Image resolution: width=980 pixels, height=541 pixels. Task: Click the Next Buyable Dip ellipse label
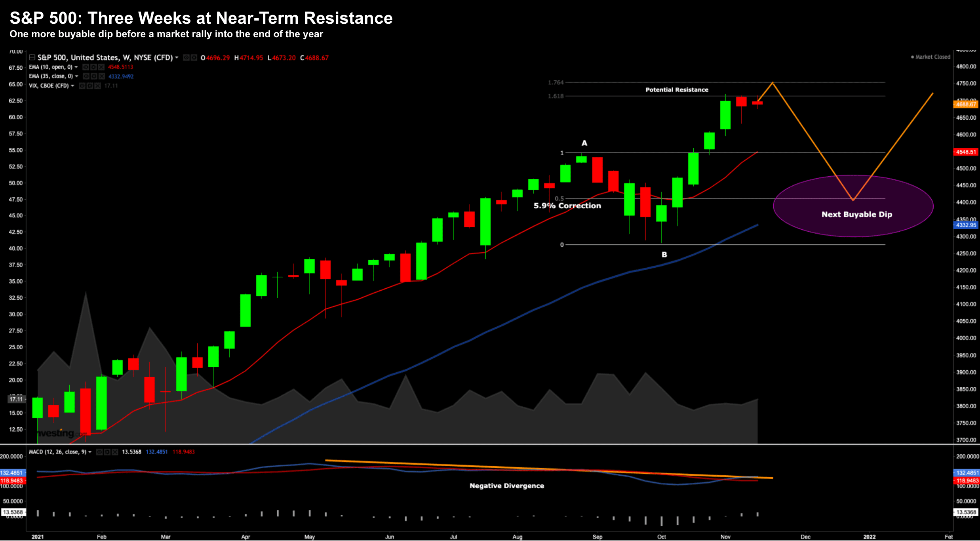[856, 214]
